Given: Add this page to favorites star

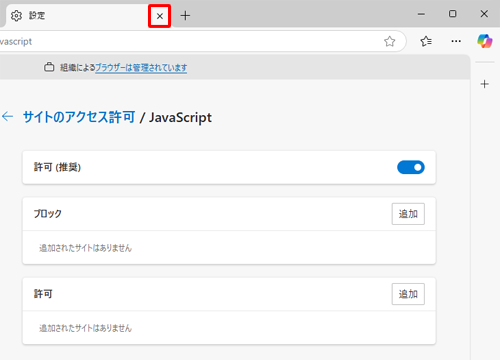Looking at the screenshot, I should click(x=389, y=41).
